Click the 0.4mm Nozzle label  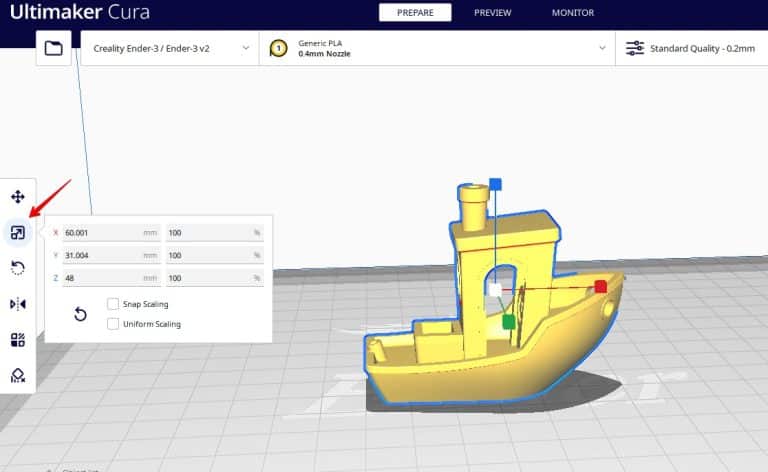pos(324,54)
